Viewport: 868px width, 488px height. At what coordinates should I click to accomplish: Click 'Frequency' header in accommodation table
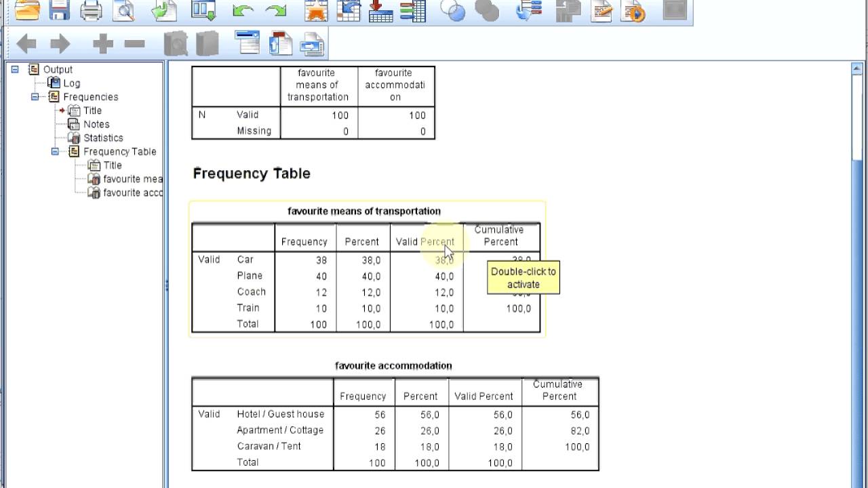point(363,396)
